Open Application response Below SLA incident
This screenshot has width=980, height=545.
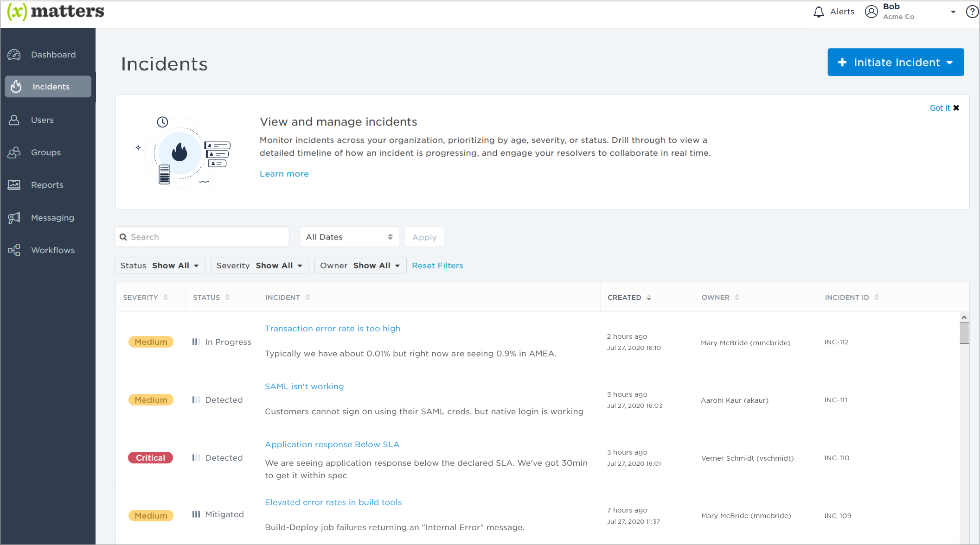[x=332, y=444]
